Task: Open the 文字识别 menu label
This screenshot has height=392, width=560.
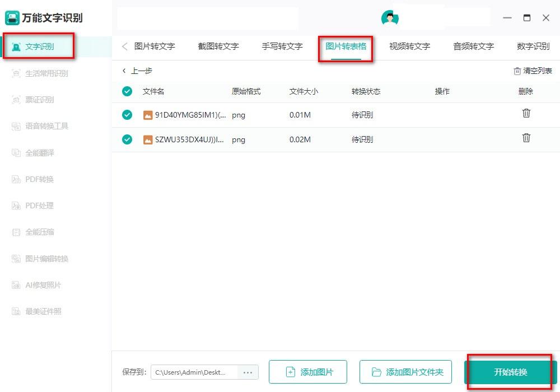Action: coord(39,46)
